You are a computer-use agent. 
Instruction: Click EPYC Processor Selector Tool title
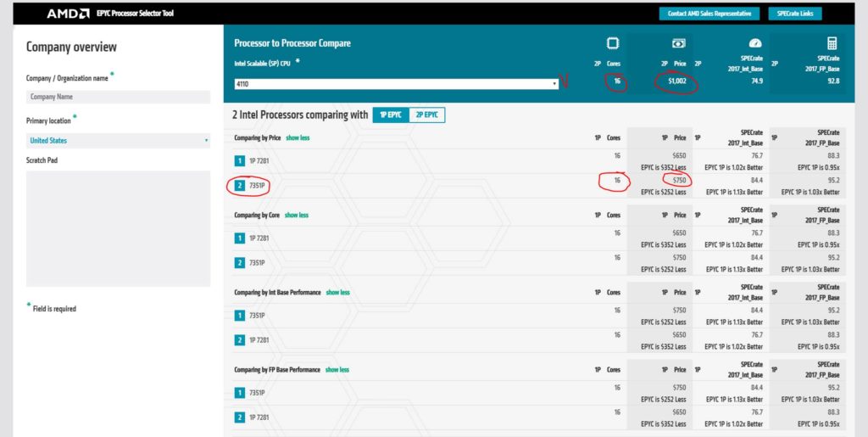[x=135, y=14]
